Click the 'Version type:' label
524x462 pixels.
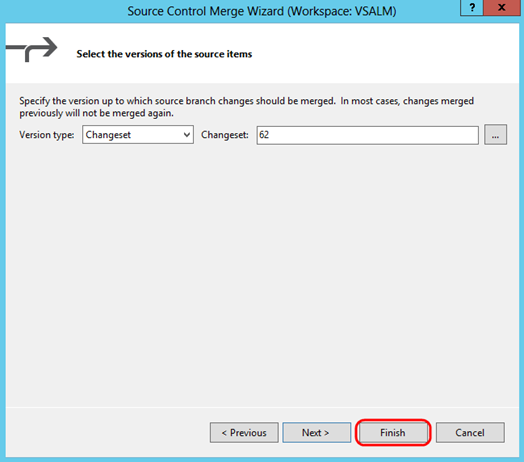coord(47,135)
